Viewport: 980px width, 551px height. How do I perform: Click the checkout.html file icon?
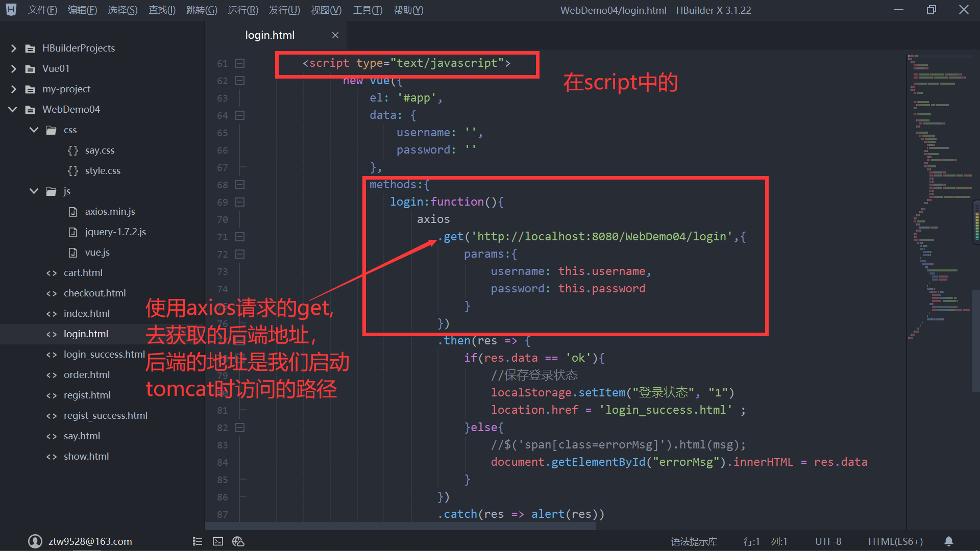click(x=52, y=293)
